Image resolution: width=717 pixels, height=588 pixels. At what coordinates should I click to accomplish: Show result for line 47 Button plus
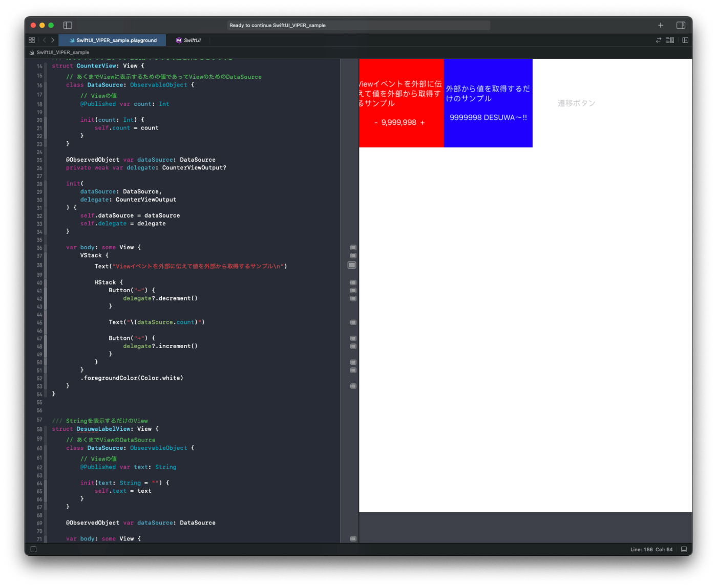(353, 338)
